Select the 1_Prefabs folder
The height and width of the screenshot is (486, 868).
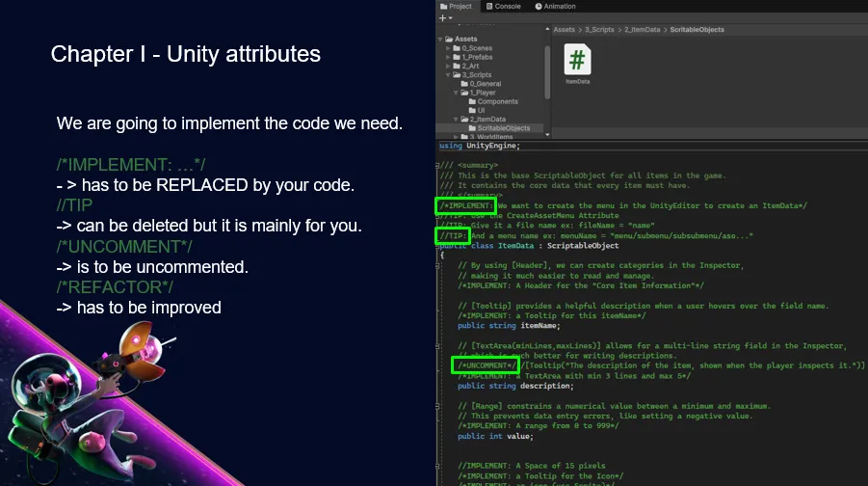coord(473,57)
